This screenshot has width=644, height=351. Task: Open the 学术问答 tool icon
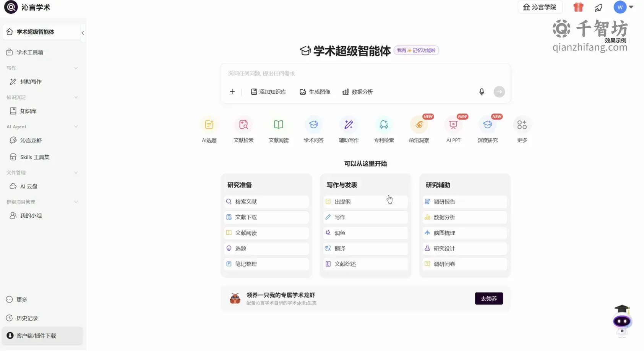pos(313,125)
